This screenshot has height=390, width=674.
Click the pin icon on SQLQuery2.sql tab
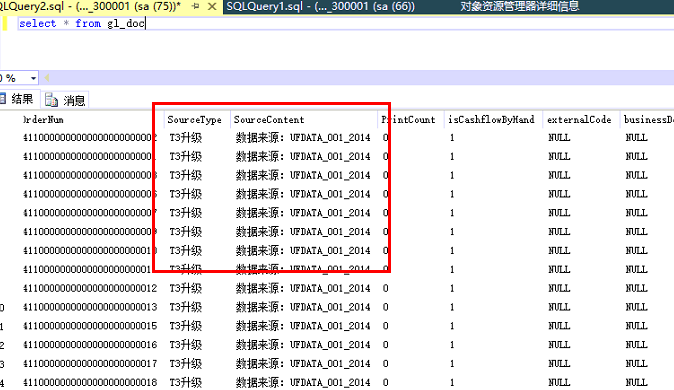click(196, 6)
